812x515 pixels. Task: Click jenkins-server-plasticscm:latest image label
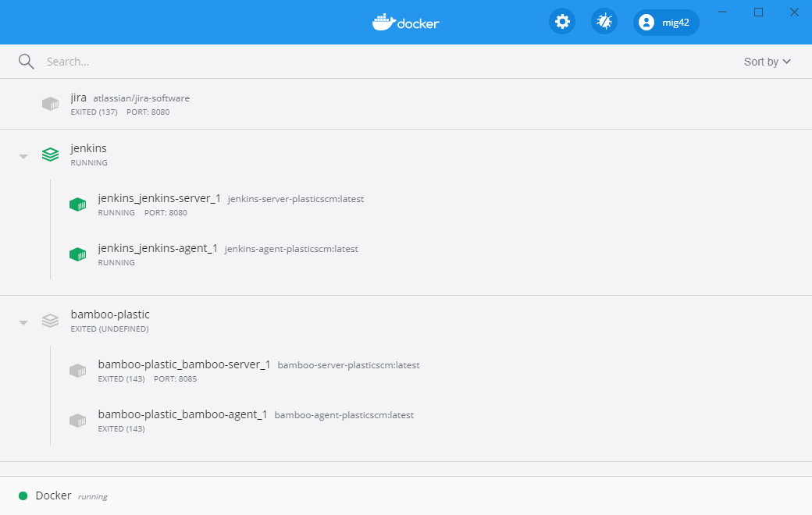tap(296, 199)
